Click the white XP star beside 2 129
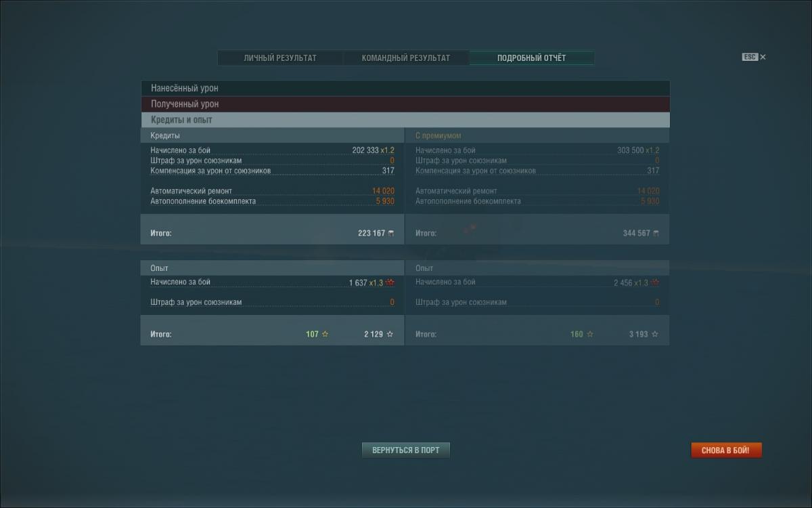The height and width of the screenshot is (508, 812). [390, 335]
